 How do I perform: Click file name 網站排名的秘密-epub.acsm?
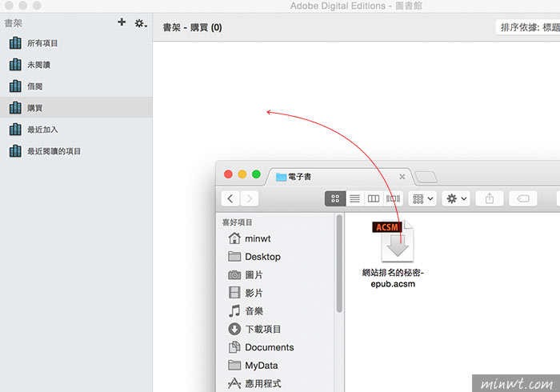(393, 278)
